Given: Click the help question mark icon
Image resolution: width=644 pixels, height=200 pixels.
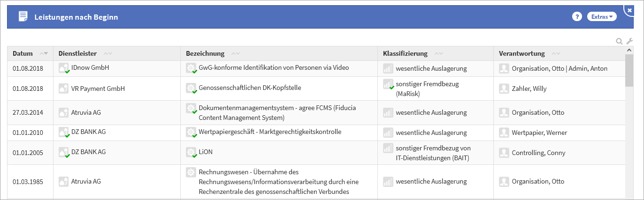Looking at the screenshot, I should [x=577, y=17].
